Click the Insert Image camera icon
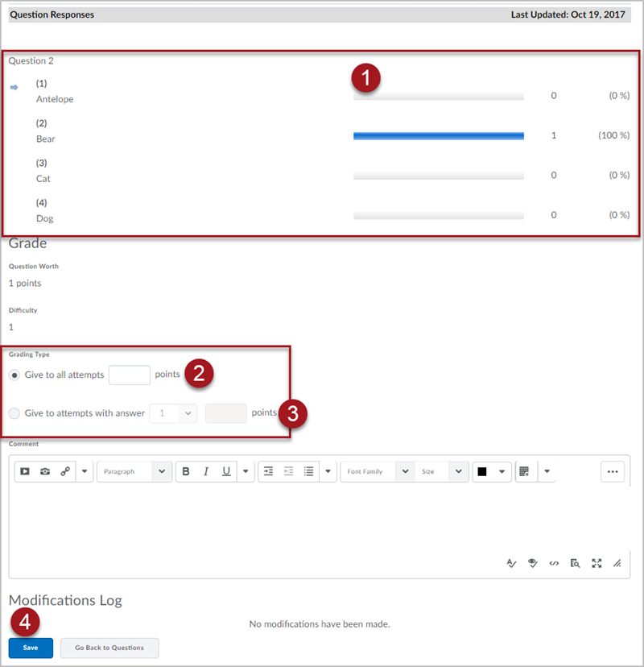Image resolution: width=644 pixels, height=667 pixels. click(45, 471)
